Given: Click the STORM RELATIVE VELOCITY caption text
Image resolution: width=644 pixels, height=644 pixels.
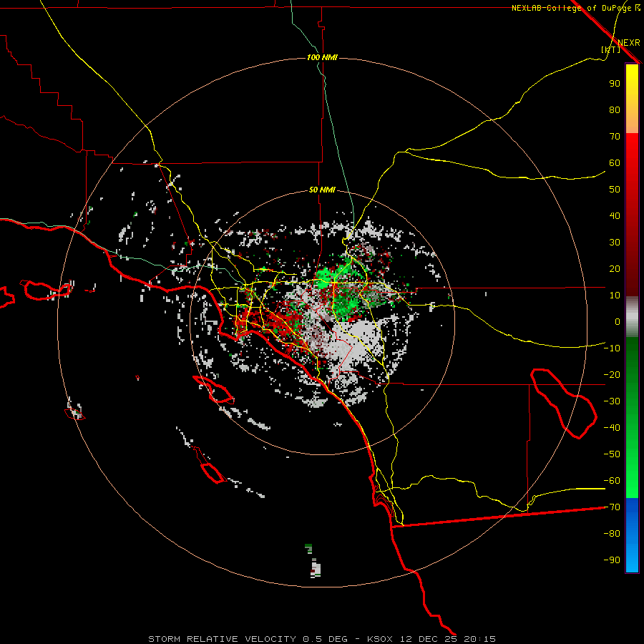Looking at the screenshot, I should (223, 639).
